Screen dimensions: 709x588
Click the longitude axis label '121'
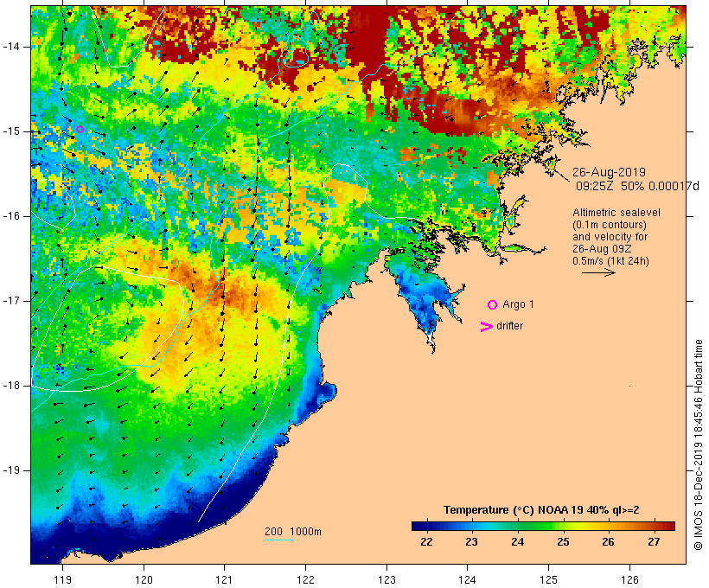[224, 579]
